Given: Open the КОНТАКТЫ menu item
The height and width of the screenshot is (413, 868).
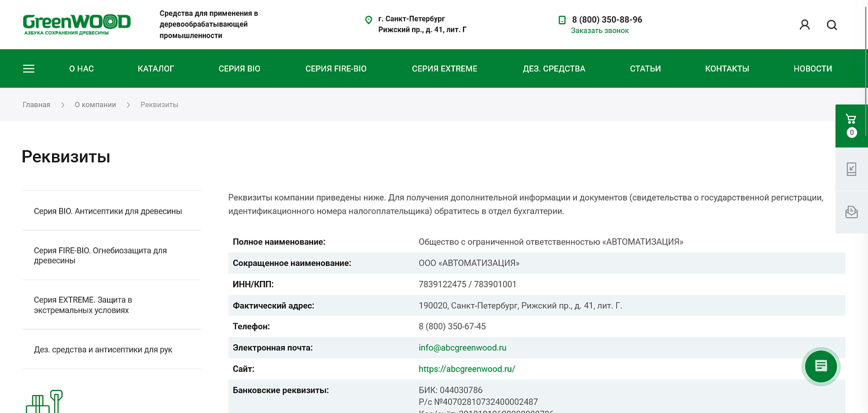Looking at the screenshot, I should (x=727, y=68).
